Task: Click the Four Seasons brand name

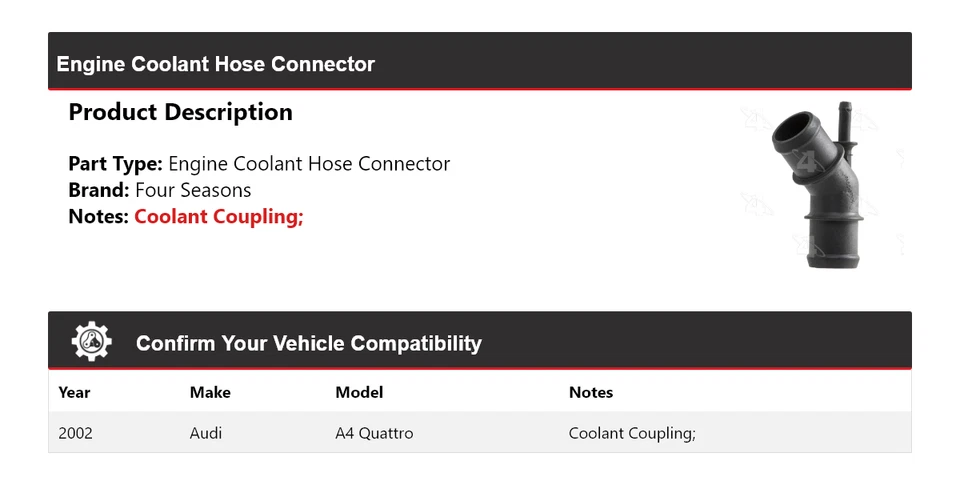Action: tap(193, 190)
